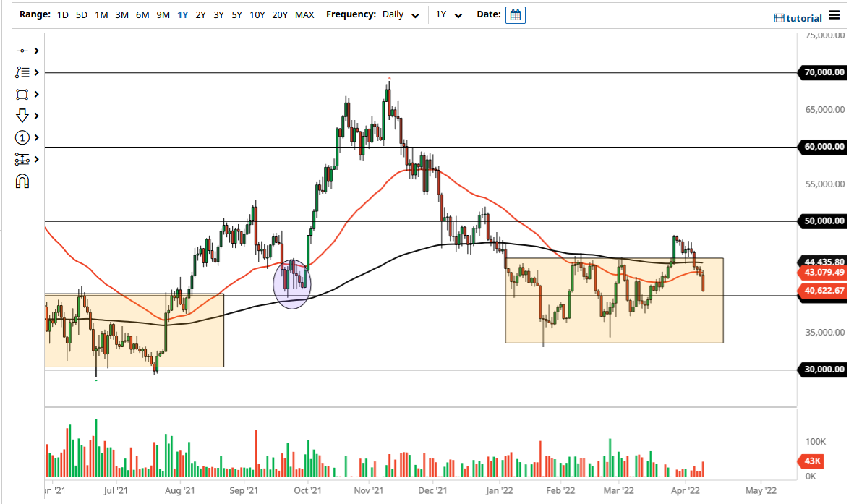The image size is (854, 504).
Task: Select the rectangle shape tool
Action: (22, 94)
